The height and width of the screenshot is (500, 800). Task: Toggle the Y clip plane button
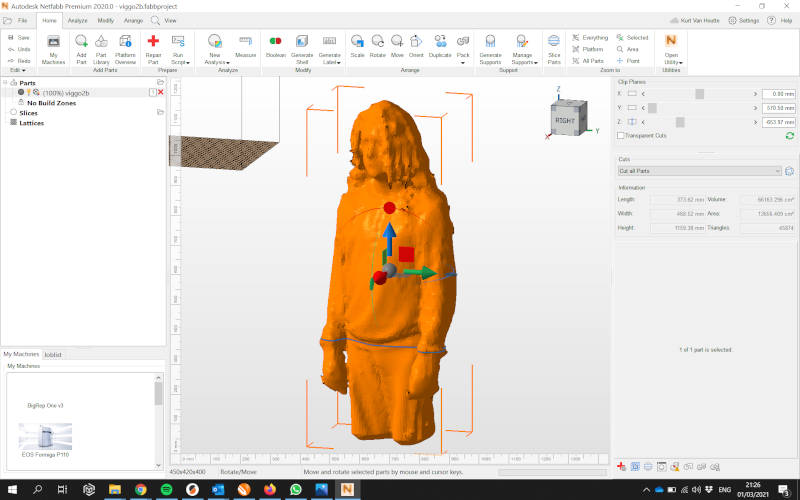click(632, 108)
